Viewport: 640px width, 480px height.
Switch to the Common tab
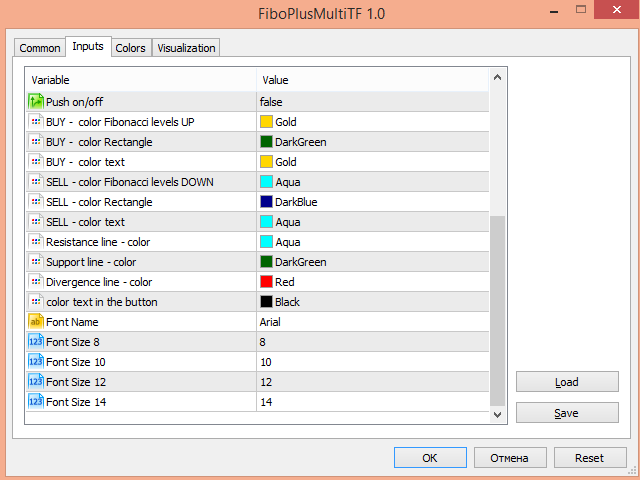(40, 48)
